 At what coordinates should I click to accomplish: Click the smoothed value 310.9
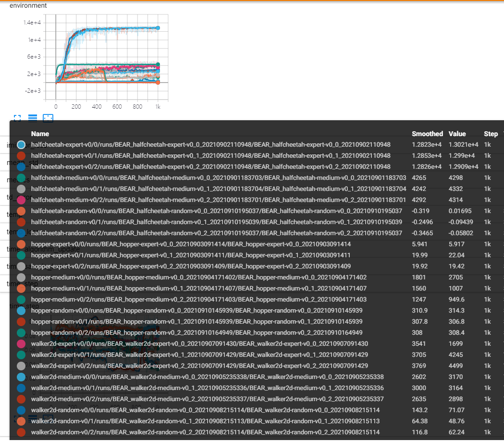pyautogui.click(x=419, y=311)
